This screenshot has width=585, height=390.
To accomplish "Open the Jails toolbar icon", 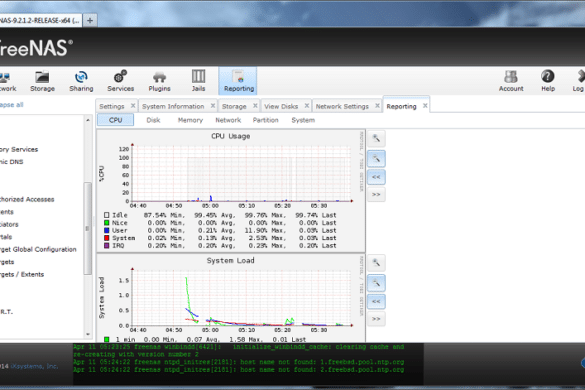I will (x=198, y=81).
